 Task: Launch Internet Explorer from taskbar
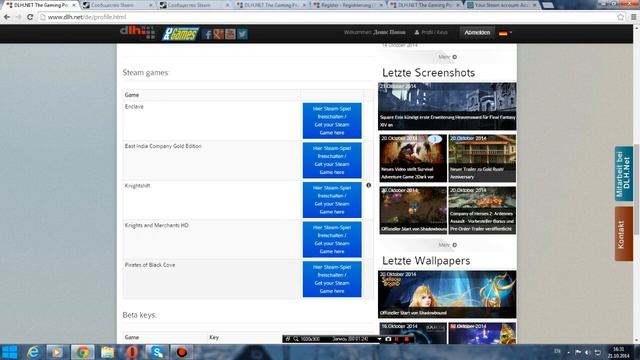pos(33,352)
